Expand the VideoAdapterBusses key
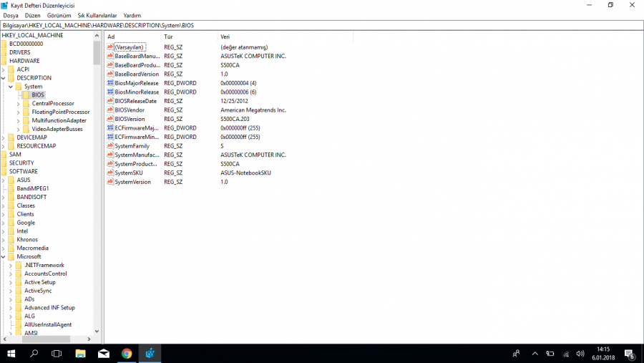Screen dimensions: 644x363 (18, 129)
